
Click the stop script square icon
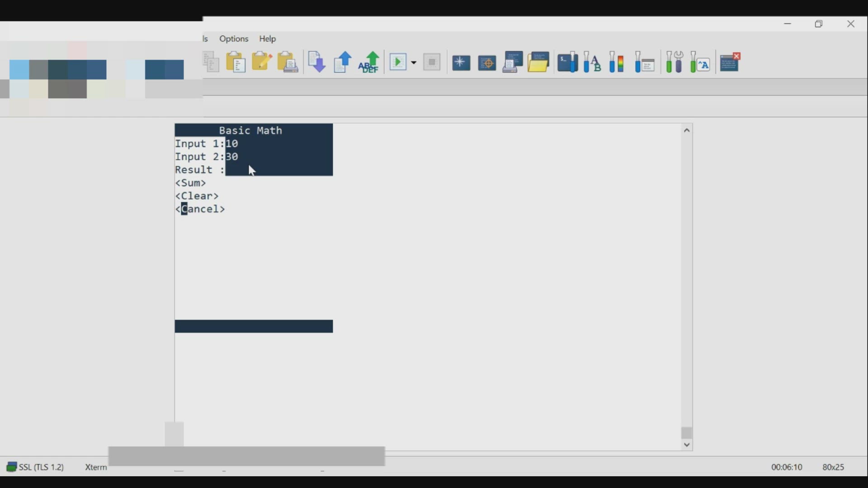tap(432, 62)
